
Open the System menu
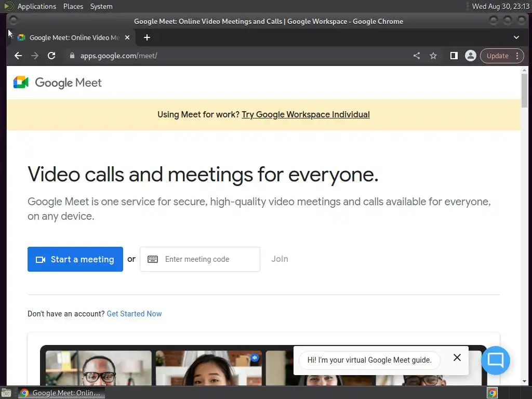[x=101, y=6]
